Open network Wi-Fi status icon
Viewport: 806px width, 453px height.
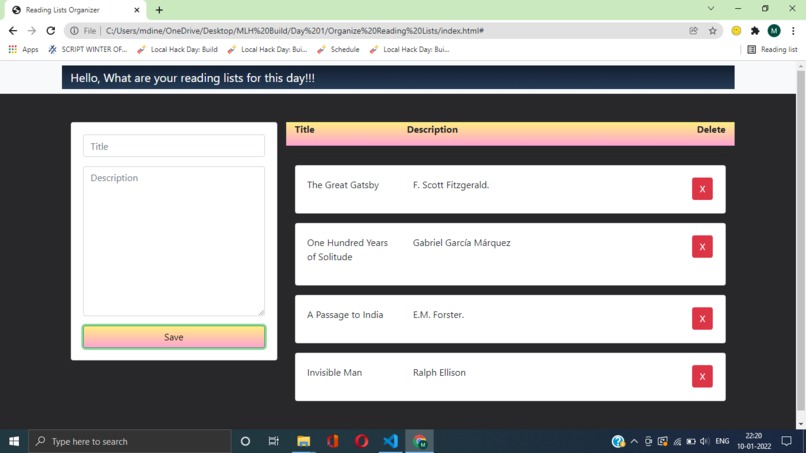[x=677, y=441]
